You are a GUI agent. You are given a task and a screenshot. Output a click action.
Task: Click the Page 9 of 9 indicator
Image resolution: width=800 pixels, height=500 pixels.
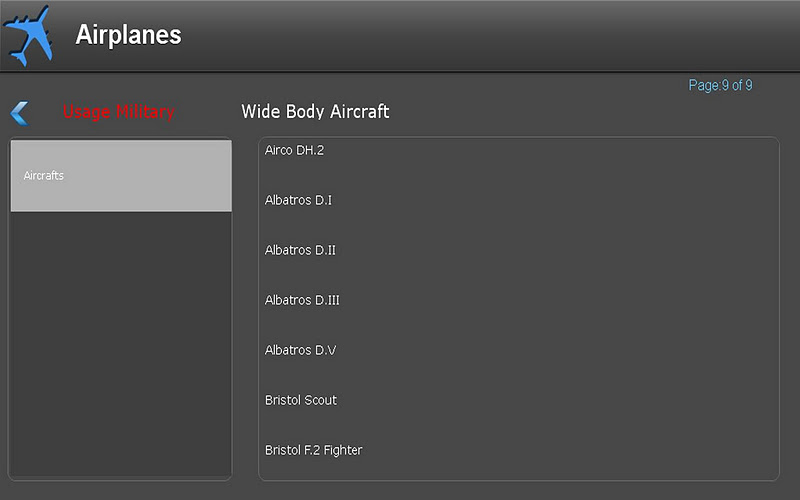coord(720,85)
